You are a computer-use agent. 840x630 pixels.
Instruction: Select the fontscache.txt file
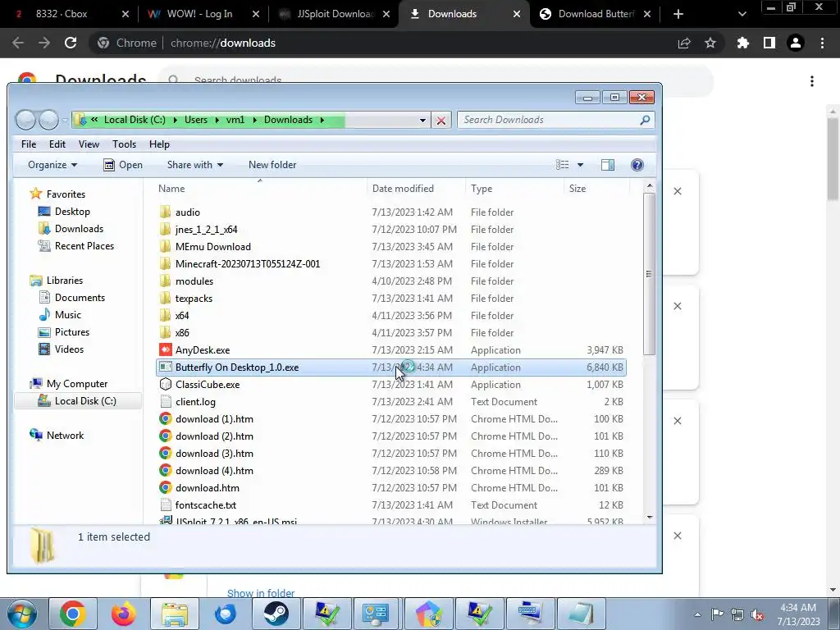point(205,505)
